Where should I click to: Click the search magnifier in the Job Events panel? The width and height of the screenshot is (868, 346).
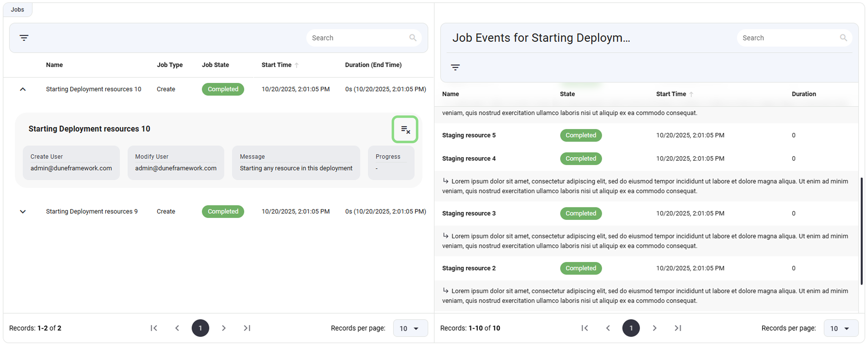tap(844, 38)
